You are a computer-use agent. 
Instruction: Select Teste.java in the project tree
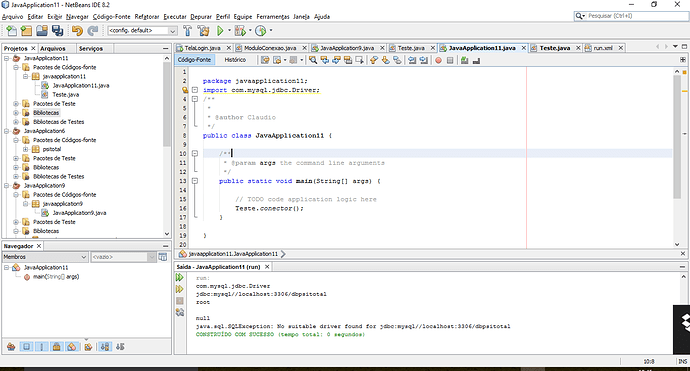click(x=66, y=95)
